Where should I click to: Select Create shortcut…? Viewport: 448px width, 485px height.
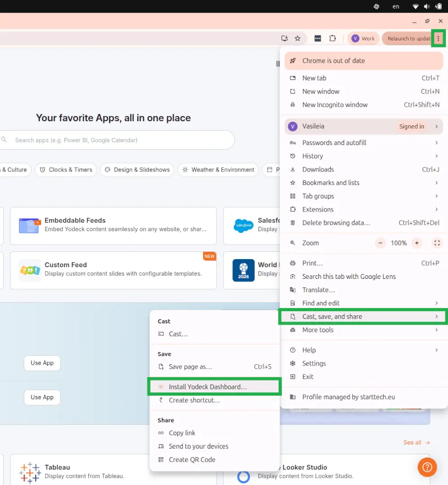(214, 400)
